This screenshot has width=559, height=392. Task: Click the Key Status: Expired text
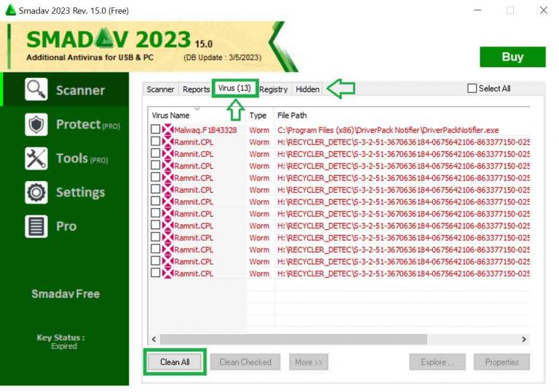point(61,341)
